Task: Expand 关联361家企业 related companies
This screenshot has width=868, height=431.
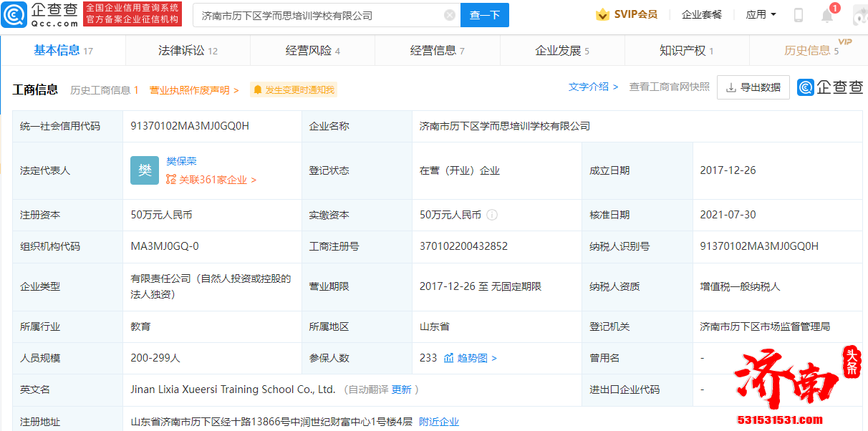Action: coord(211,180)
